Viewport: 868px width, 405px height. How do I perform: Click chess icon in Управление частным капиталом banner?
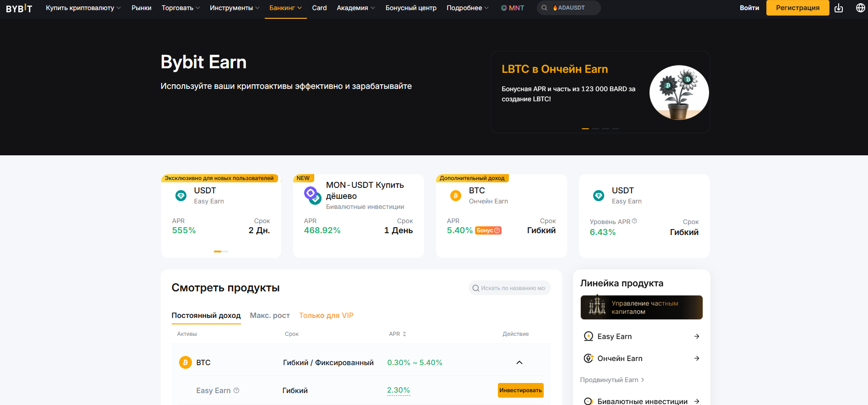click(x=597, y=306)
